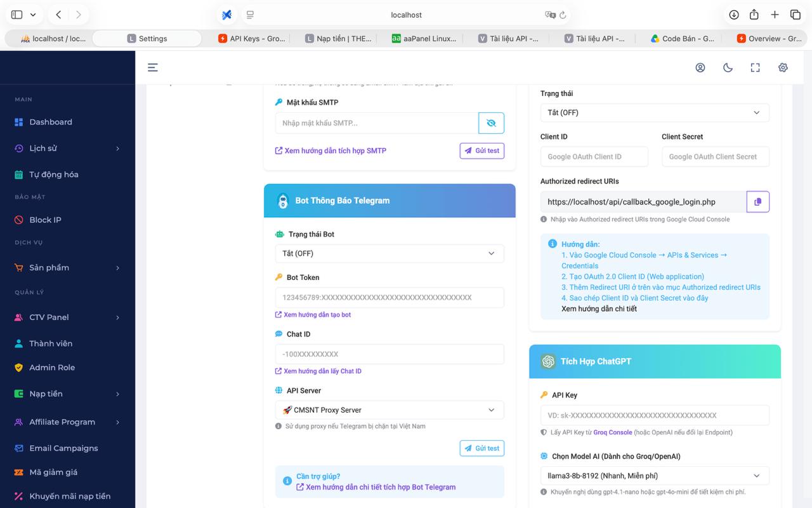The image size is (812, 508).
Task: Click the Thành viên user icon
Action: point(18,344)
